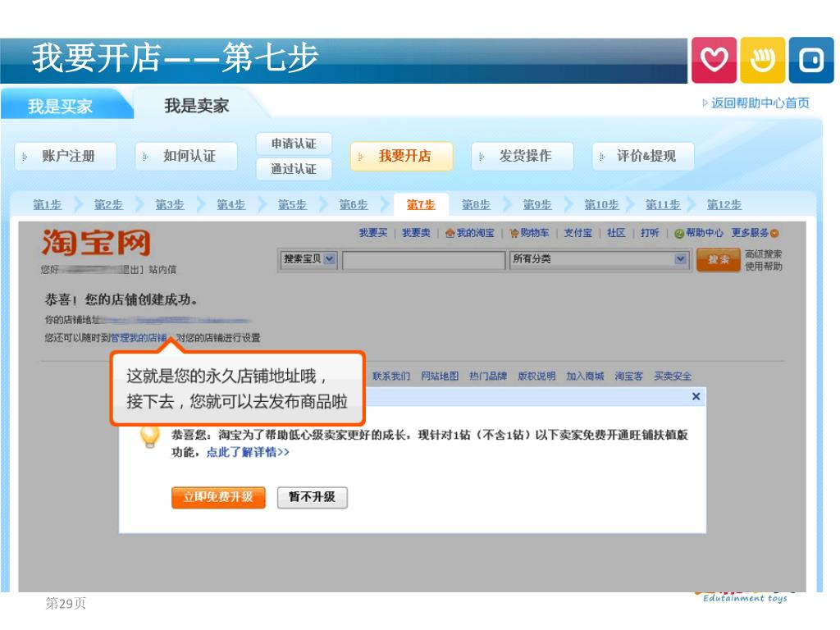Open the 所有分类 category dropdown

tap(598, 259)
